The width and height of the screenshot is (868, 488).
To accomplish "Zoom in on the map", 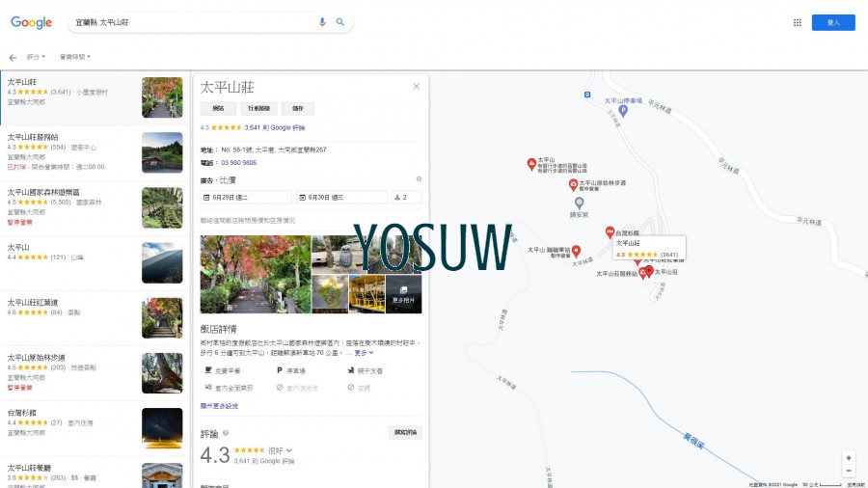I will (x=848, y=457).
